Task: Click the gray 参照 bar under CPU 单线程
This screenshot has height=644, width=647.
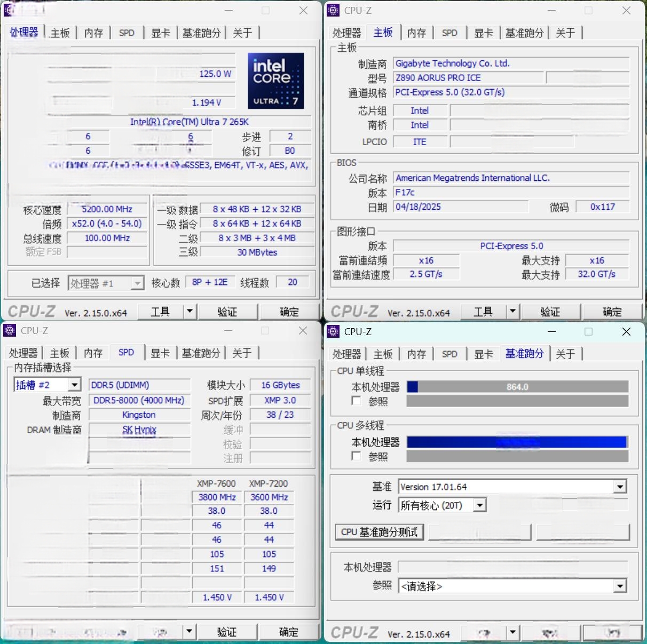Action: [x=517, y=401]
